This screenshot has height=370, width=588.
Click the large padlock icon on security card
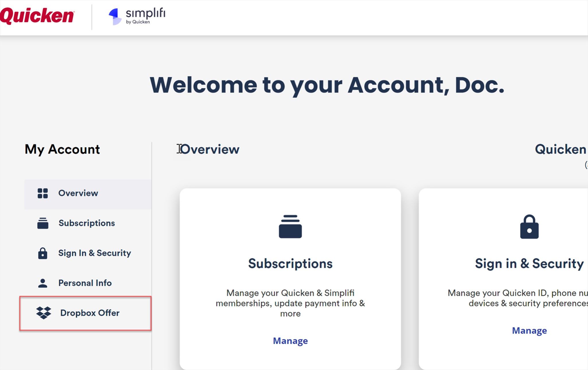(x=529, y=226)
